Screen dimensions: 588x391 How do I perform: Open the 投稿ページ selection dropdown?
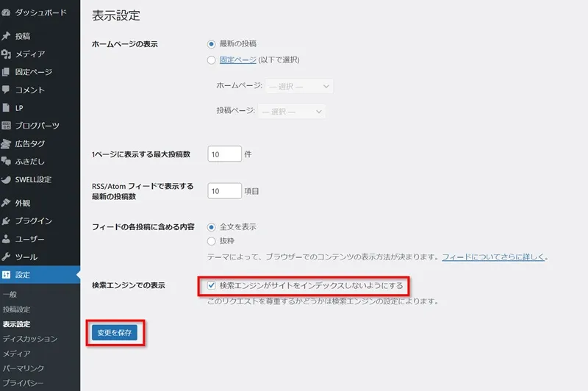(x=292, y=112)
